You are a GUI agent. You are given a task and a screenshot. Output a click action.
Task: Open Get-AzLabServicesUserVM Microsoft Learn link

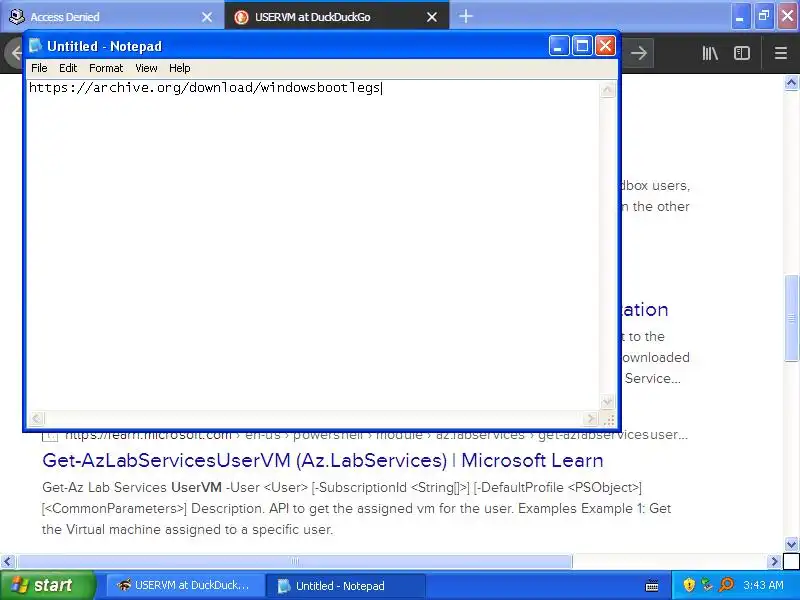tap(322, 460)
